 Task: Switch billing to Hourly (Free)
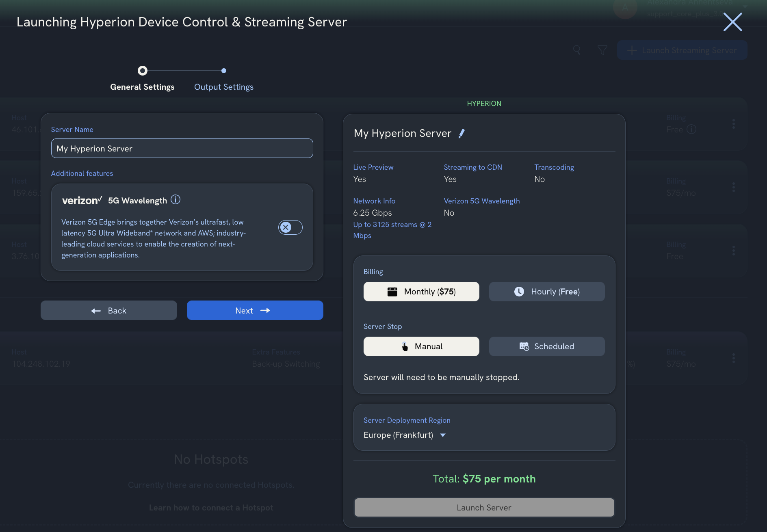point(546,291)
